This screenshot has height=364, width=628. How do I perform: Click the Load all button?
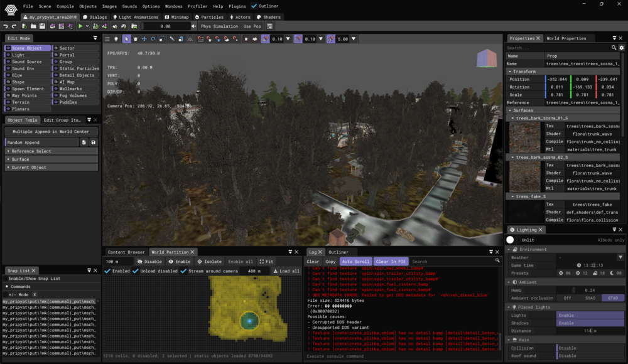[286, 271]
